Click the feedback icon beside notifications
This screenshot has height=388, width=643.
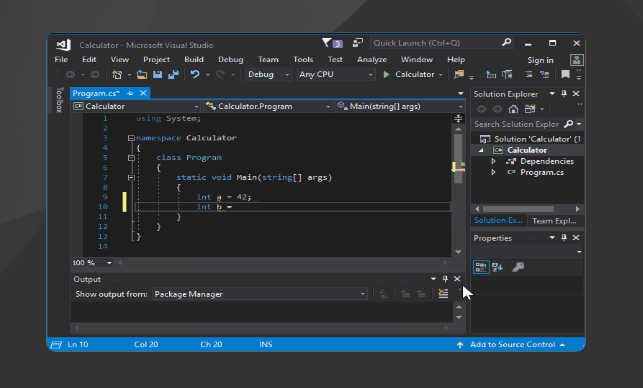(x=358, y=43)
